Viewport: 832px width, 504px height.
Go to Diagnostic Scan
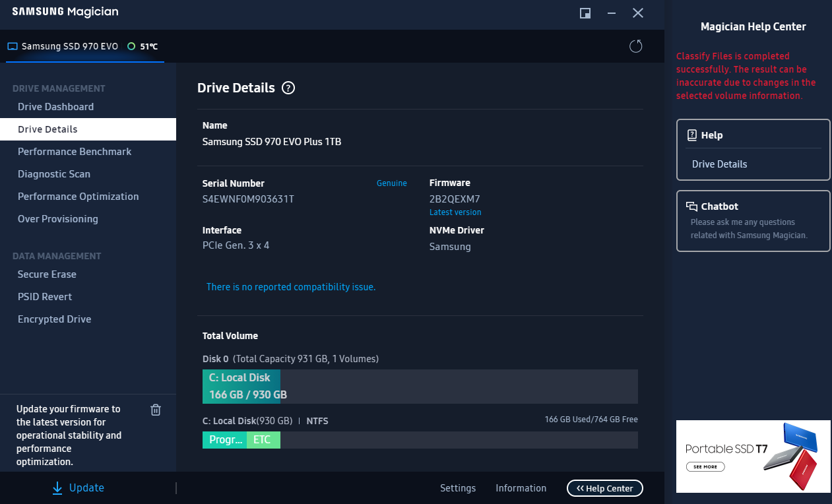click(54, 174)
